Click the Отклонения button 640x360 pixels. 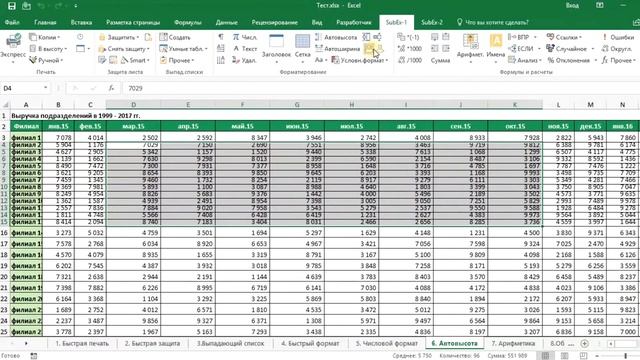pos(571,60)
